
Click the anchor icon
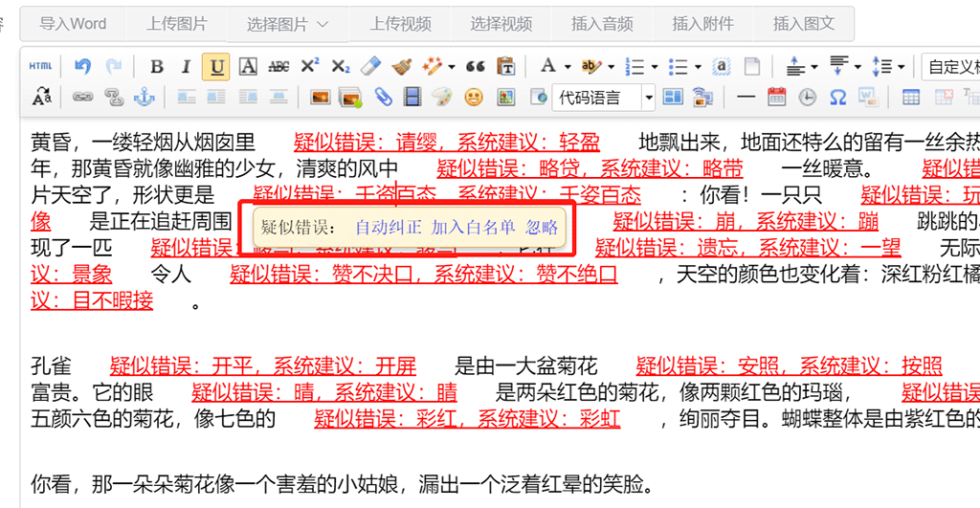[x=144, y=98]
